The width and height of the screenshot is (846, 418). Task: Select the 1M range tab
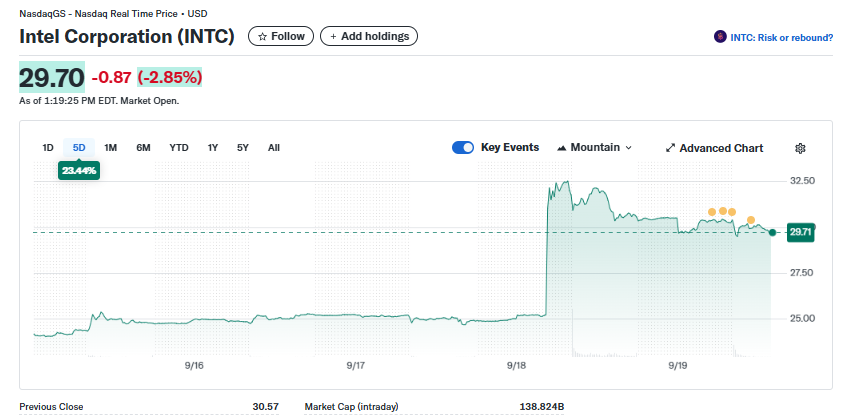(x=111, y=148)
